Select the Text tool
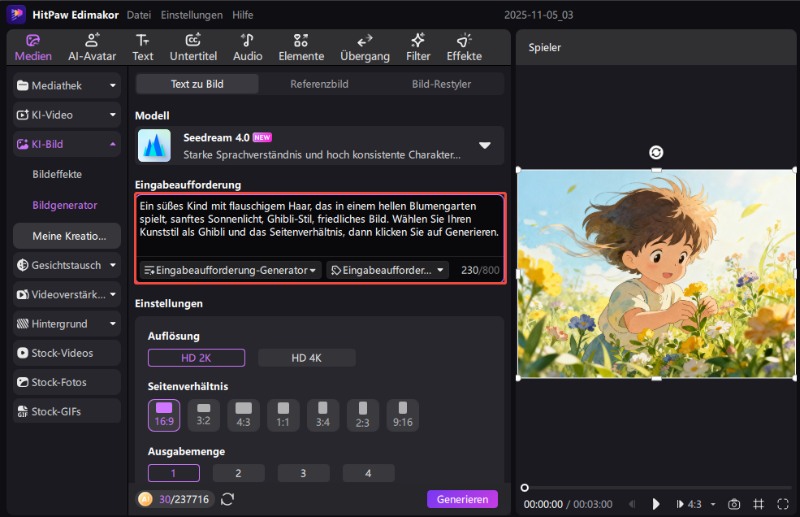 pos(142,47)
